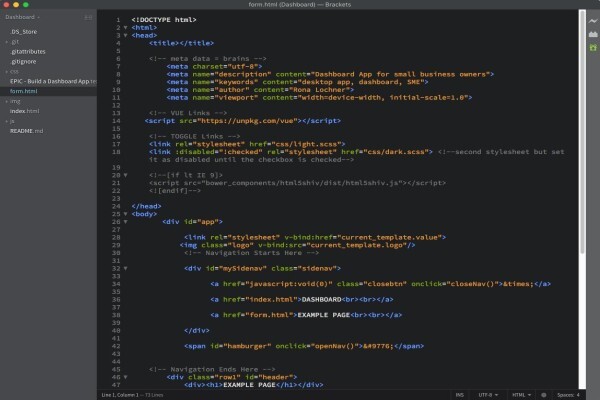600x400 pixels.
Task: Click the css/dark.scss stylesheet link line
Action: tap(291, 152)
